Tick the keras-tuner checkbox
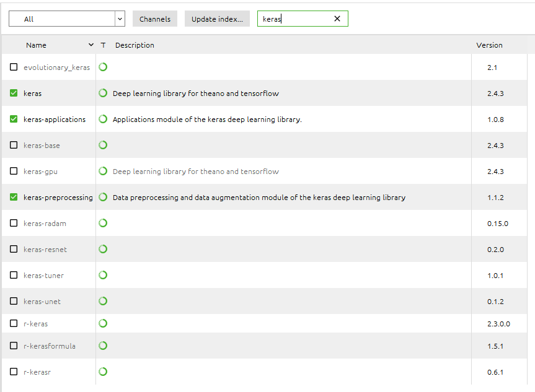 point(14,275)
